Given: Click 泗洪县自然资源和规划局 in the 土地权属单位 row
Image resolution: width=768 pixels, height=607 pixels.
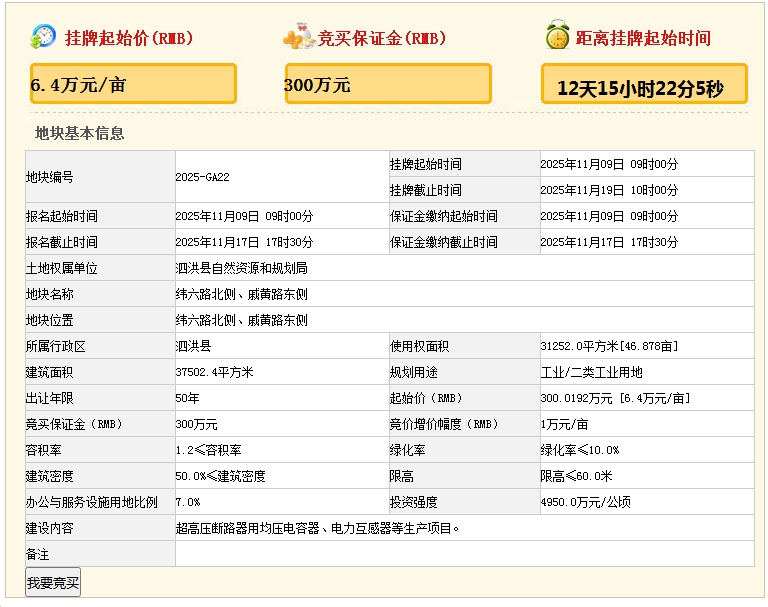Looking at the screenshot, I should (241, 268).
